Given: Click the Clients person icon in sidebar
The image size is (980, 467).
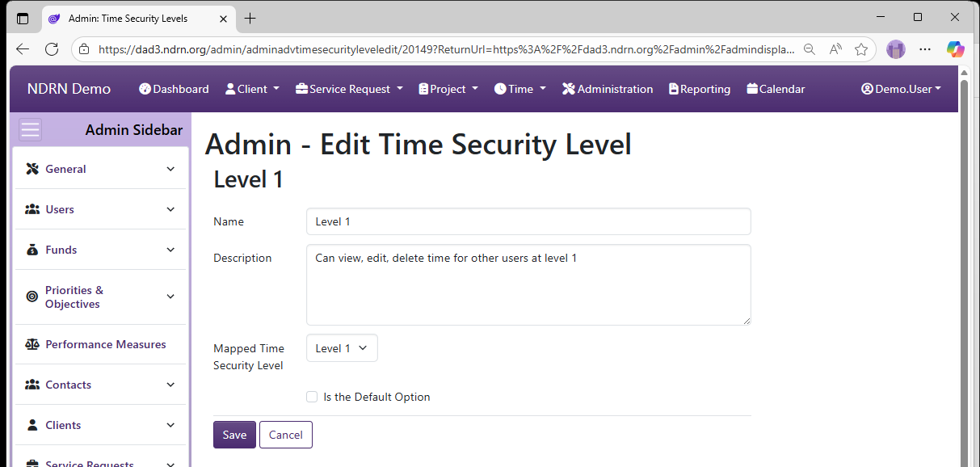Looking at the screenshot, I should click(32, 425).
